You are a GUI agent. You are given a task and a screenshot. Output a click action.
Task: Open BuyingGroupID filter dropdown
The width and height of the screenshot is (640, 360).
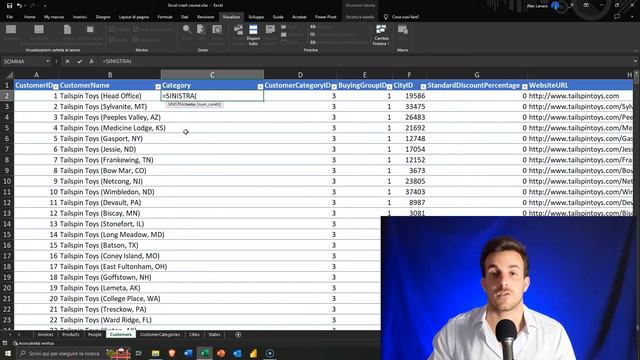[x=389, y=86]
